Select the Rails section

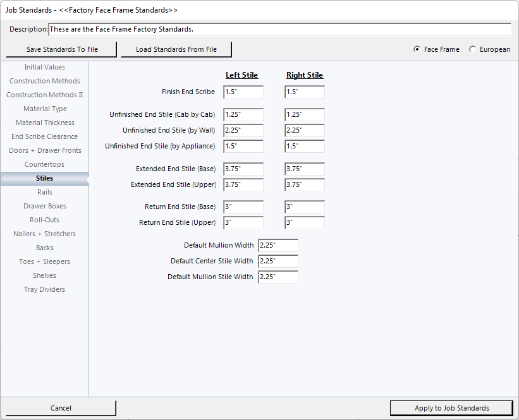pos(44,192)
